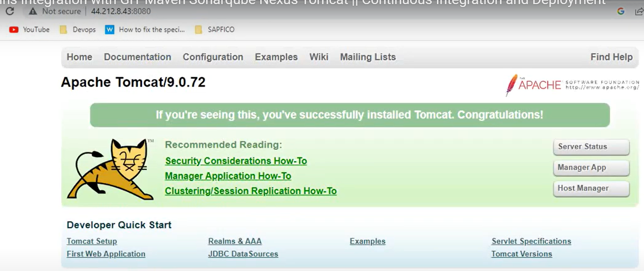Click the Host Manager button
Image resolution: width=644 pixels, height=271 pixels.
click(591, 189)
